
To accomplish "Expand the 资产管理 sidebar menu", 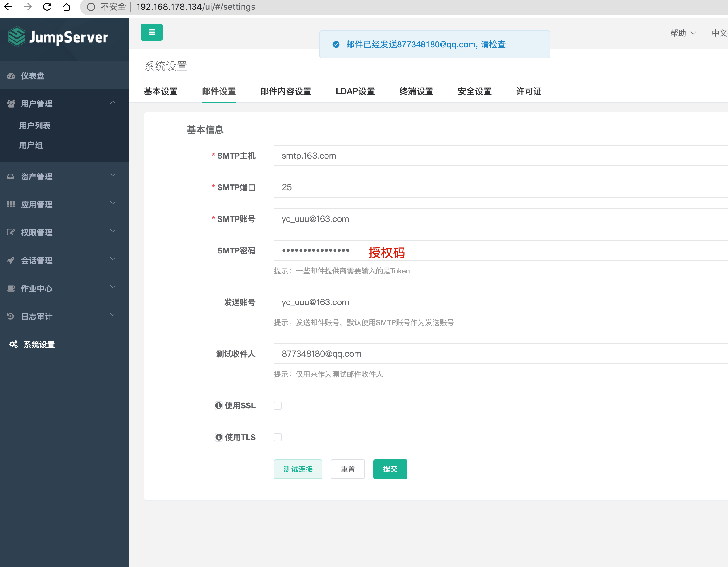I will point(64,176).
